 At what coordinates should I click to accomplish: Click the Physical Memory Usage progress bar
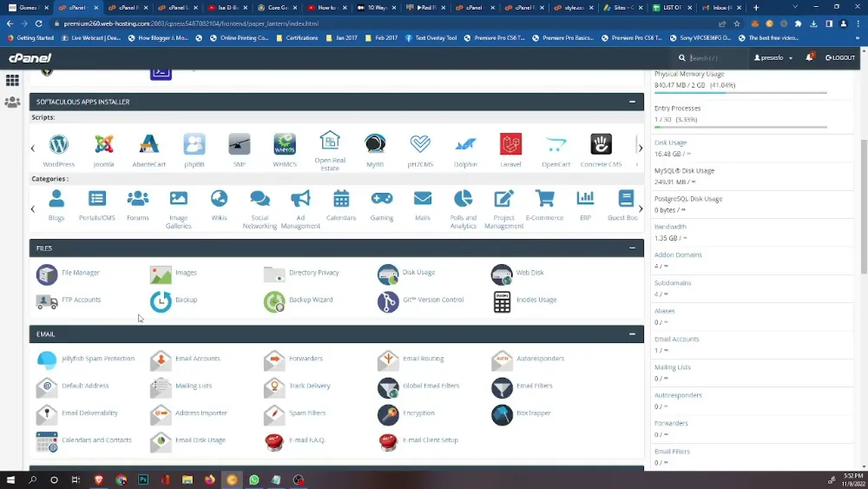740,93
